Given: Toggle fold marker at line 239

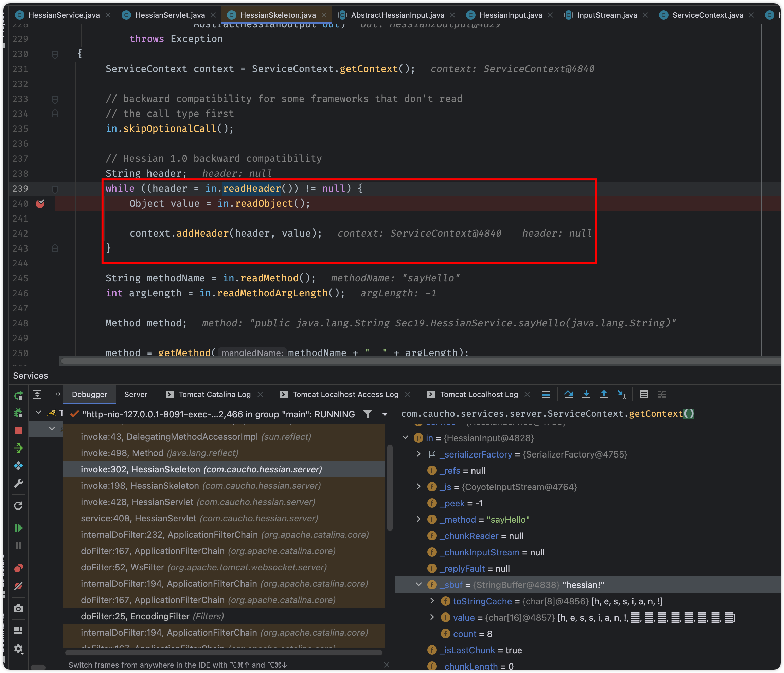Looking at the screenshot, I should [x=55, y=189].
